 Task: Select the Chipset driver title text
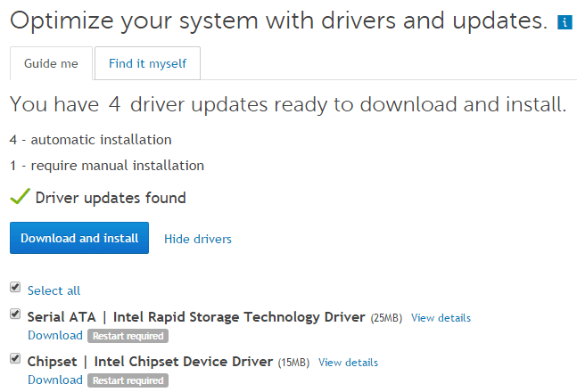[x=150, y=362]
